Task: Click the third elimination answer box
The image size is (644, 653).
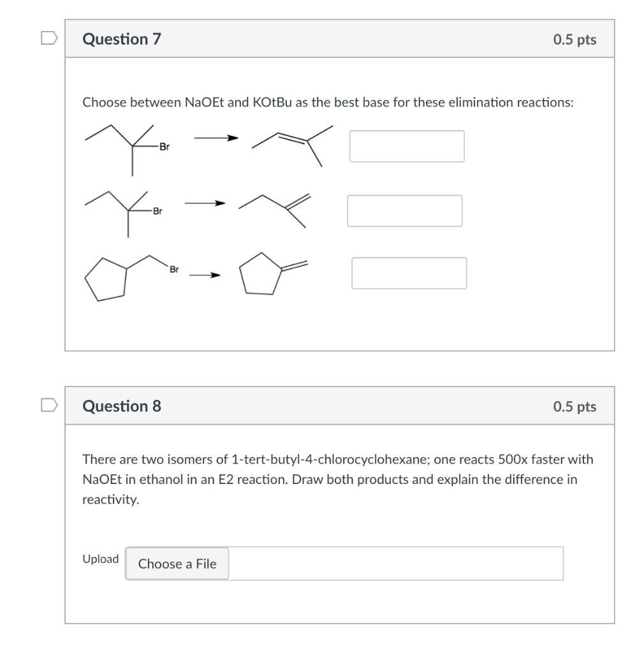Action: pos(409,273)
